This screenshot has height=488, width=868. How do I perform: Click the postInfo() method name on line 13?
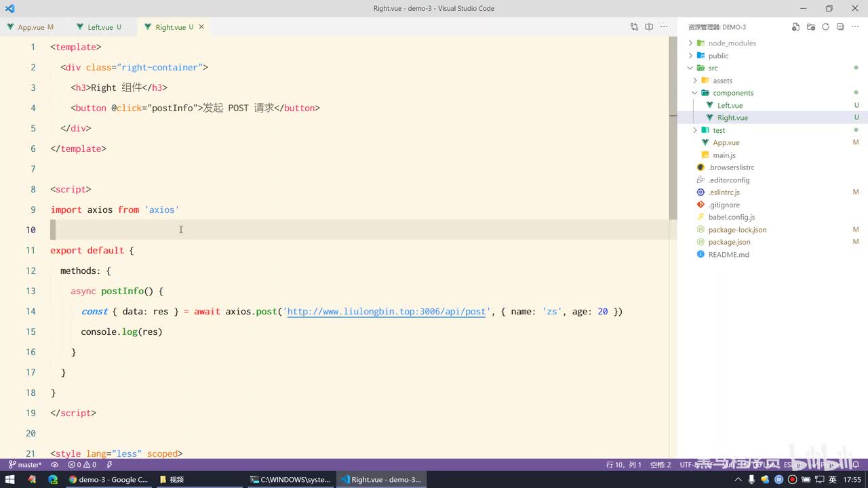click(x=127, y=291)
